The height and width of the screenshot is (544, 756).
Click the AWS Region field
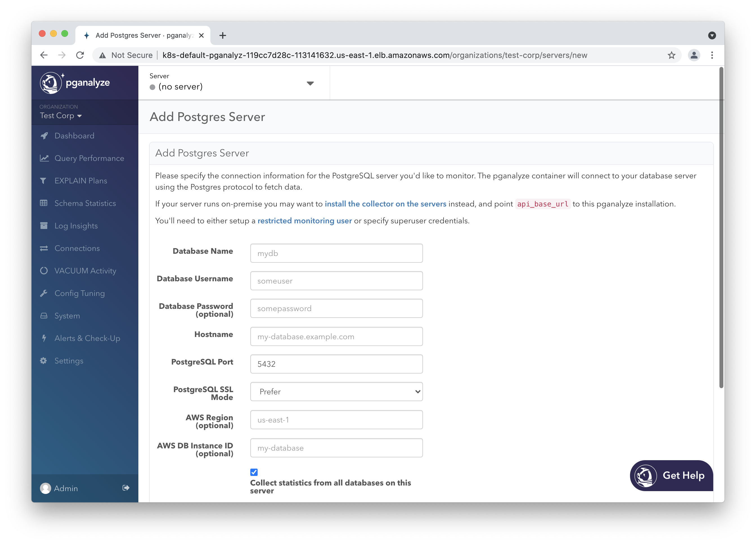pyautogui.click(x=336, y=420)
